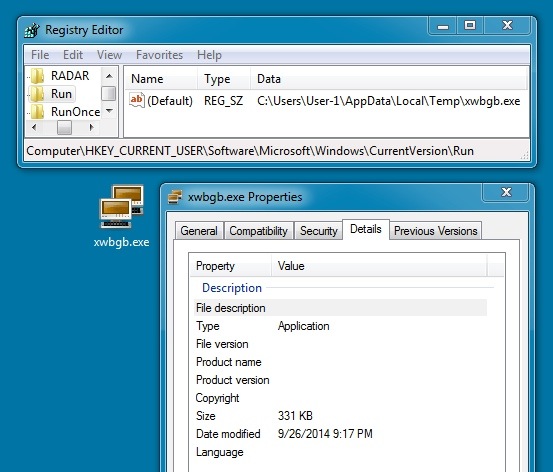Click the xwbgb.exe Properties title icon
This screenshot has width=553, height=472.
click(175, 197)
